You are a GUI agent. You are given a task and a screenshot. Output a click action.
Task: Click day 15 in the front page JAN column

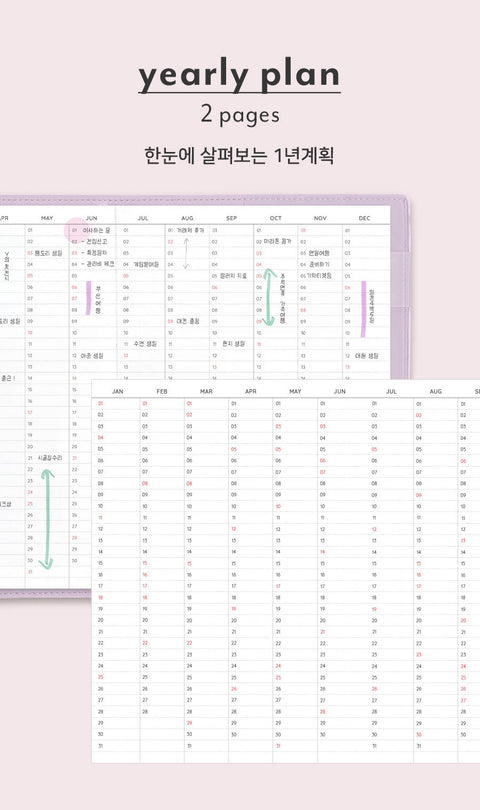pos(101,564)
